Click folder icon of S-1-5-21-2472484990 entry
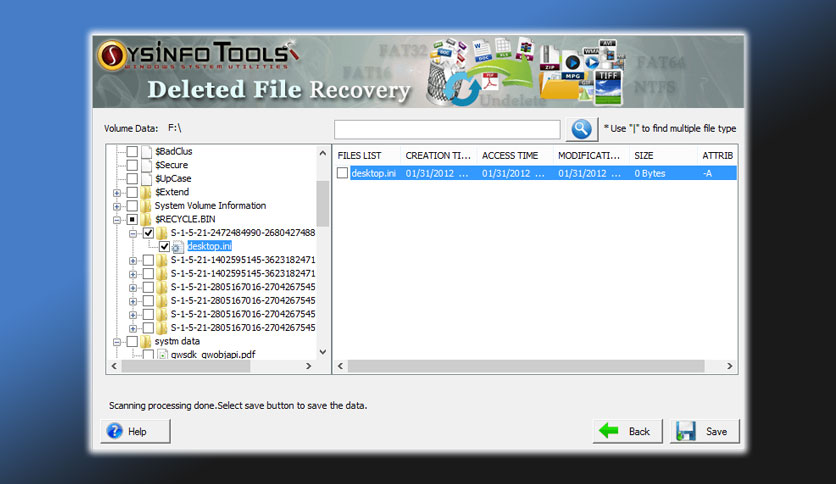 (162, 233)
